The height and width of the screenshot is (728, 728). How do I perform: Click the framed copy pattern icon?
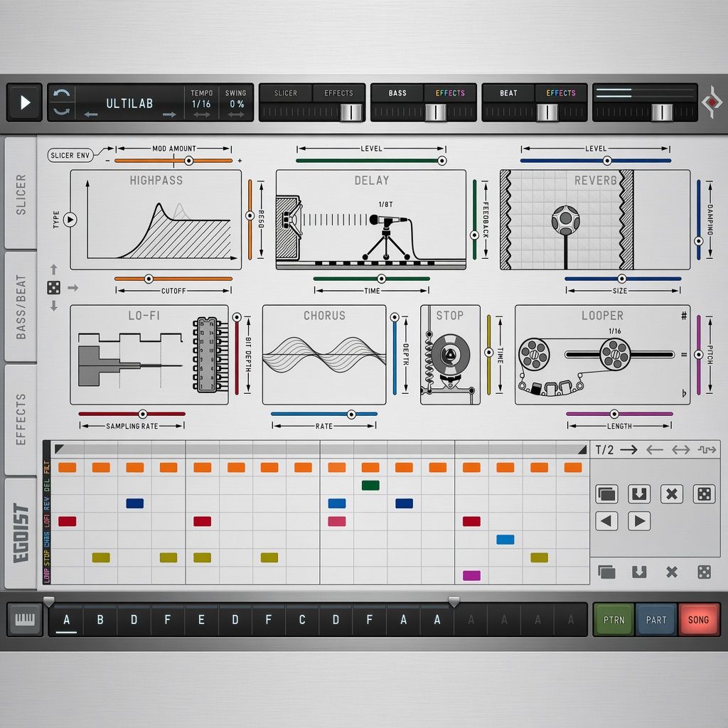point(607,494)
